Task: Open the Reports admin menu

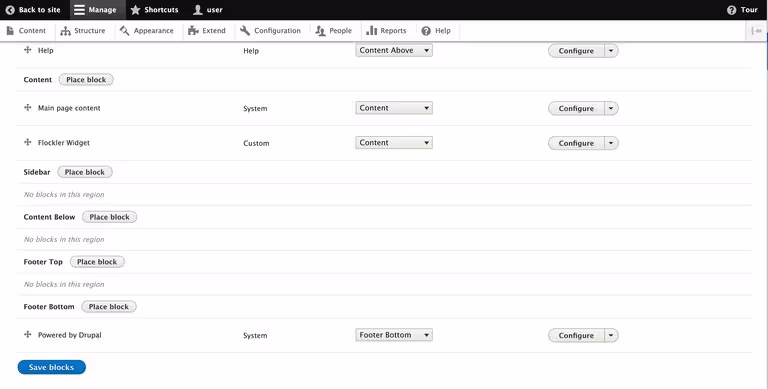Action: click(x=386, y=31)
